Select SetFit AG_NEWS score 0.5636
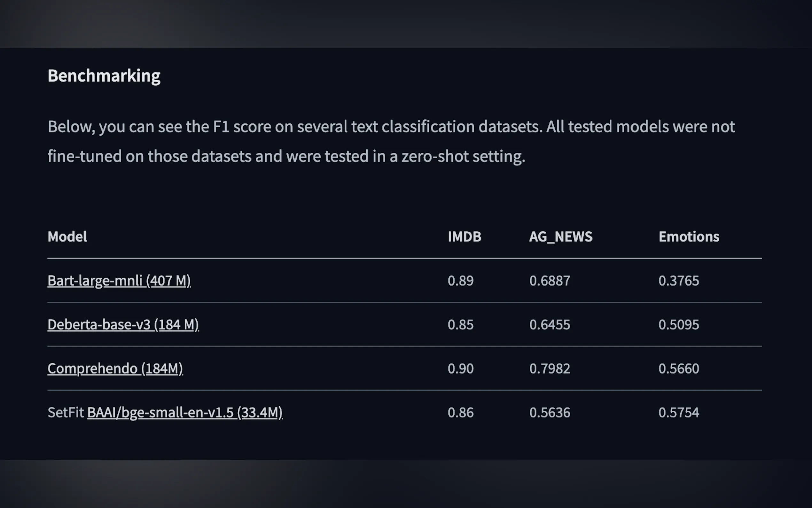 click(550, 413)
